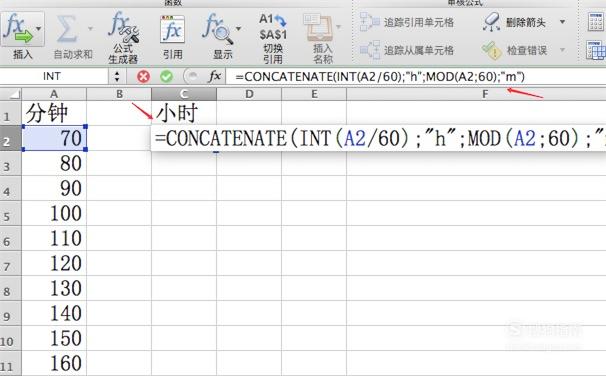Click the AutoSum sigma icon
Viewport: 606px width, 376px height.
tap(68, 29)
